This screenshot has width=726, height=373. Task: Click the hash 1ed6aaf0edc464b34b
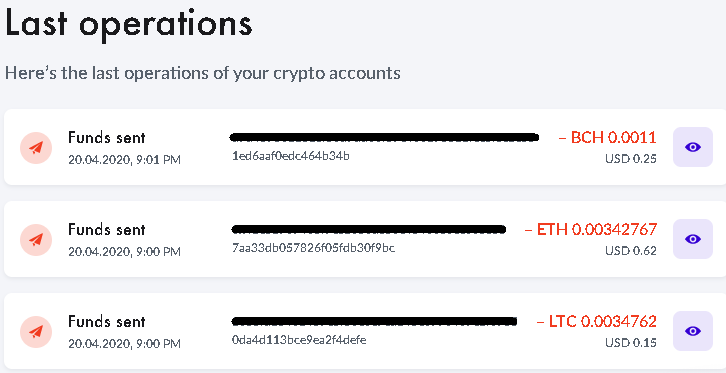click(x=290, y=156)
